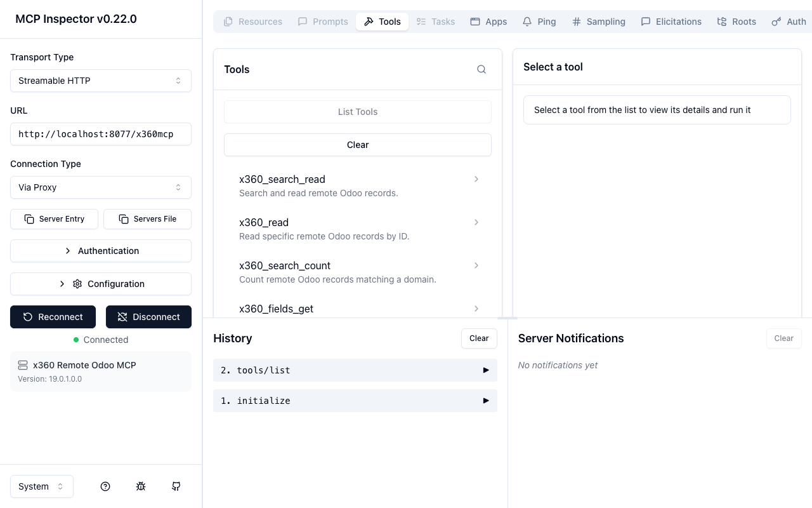The height and width of the screenshot is (508, 812).
Task: Open the bug report icon
Action: point(141,486)
